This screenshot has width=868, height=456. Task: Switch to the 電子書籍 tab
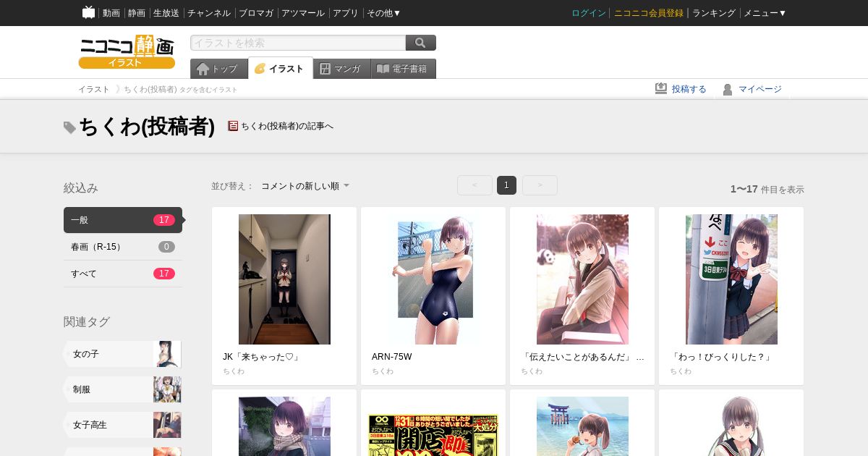[x=404, y=69]
